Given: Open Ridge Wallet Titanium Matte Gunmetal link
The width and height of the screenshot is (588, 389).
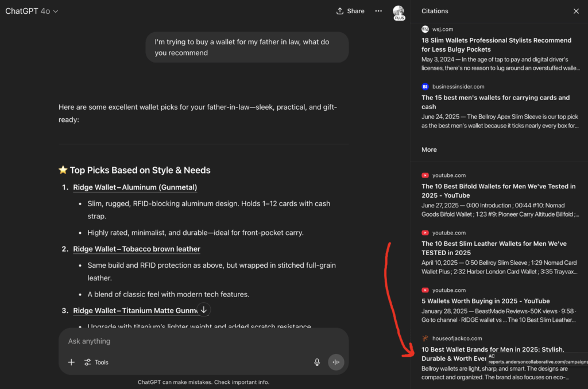Looking at the screenshot, I should pyautogui.click(x=136, y=311).
